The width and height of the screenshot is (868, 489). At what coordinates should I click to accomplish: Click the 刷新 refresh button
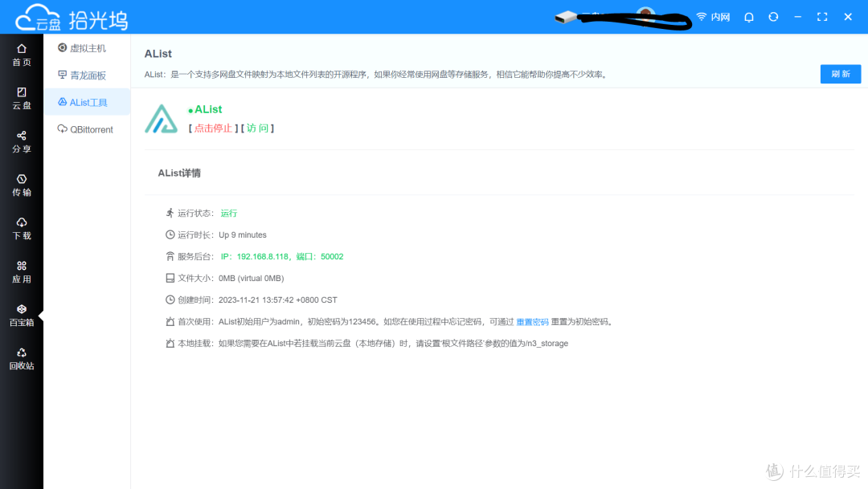841,74
